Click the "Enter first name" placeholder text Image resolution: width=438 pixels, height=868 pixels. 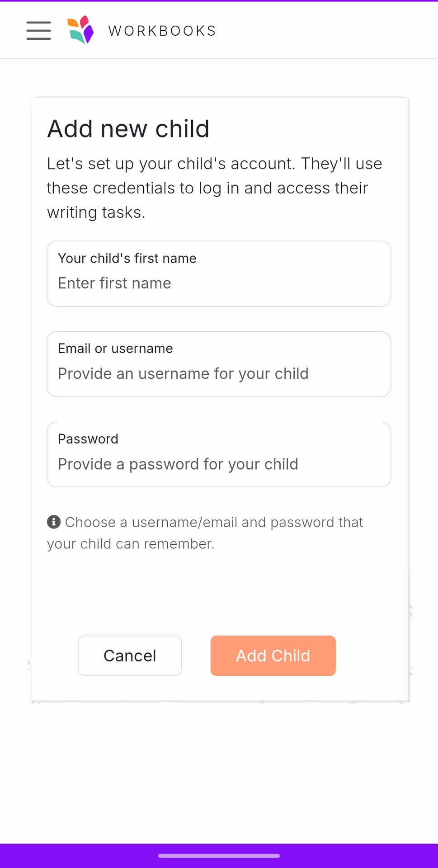click(114, 283)
